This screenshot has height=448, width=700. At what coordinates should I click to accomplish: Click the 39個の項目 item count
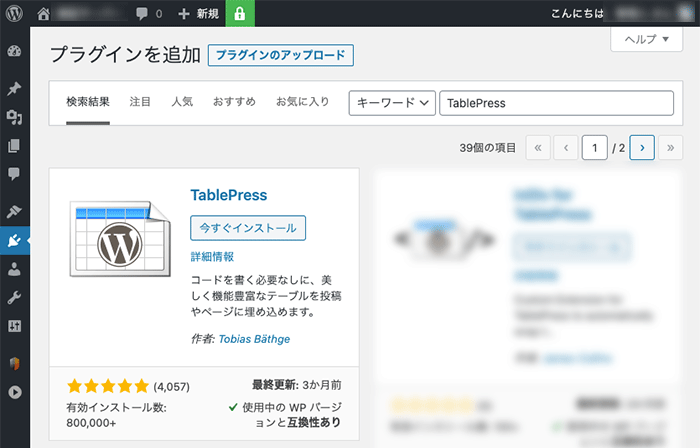click(x=488, y=148)
